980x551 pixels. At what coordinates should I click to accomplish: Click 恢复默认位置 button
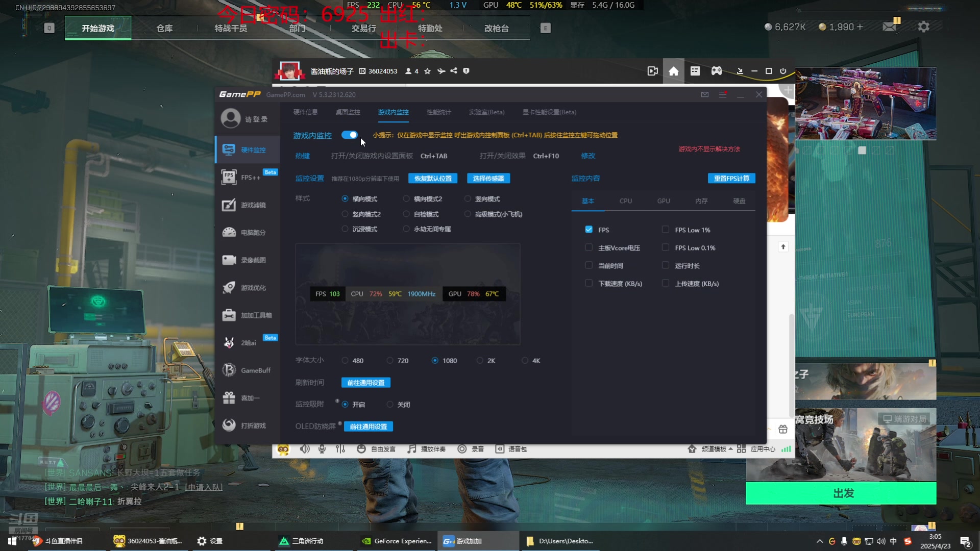tap(433, 178)
